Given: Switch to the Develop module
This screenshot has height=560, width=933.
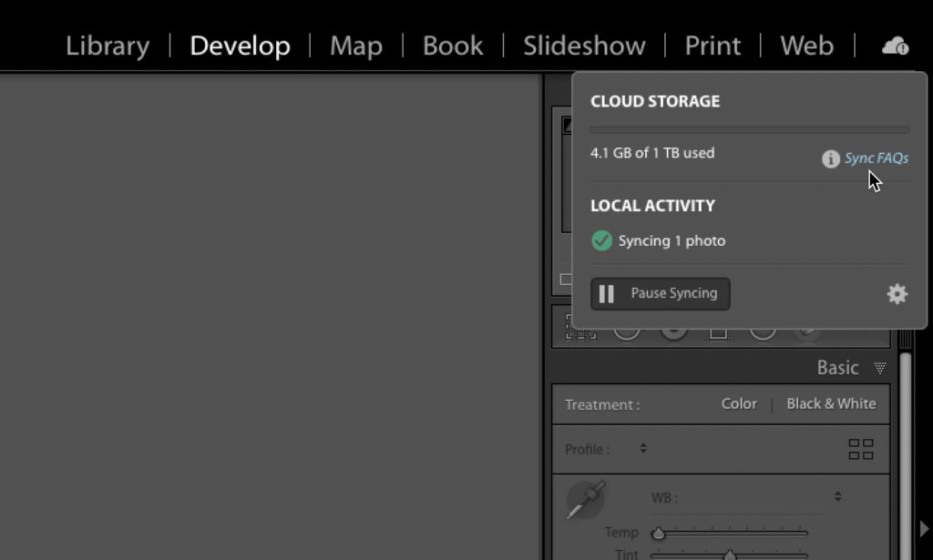Looking at the screenshot, I should click(240, 46).
